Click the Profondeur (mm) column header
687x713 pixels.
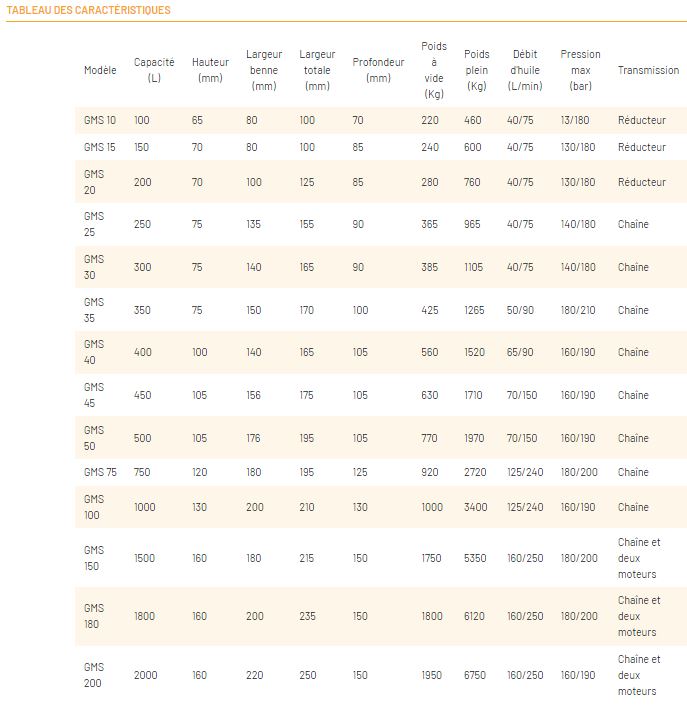point(378,70)
